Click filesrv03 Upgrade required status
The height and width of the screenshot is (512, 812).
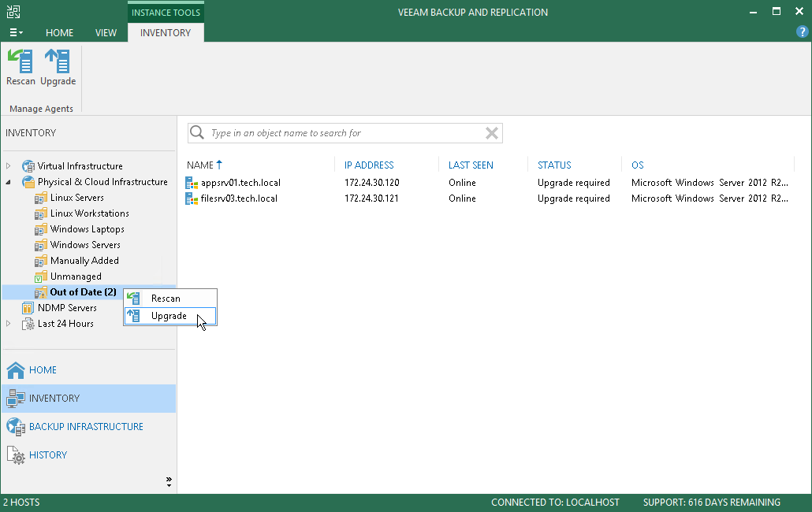tap(574, 198)
